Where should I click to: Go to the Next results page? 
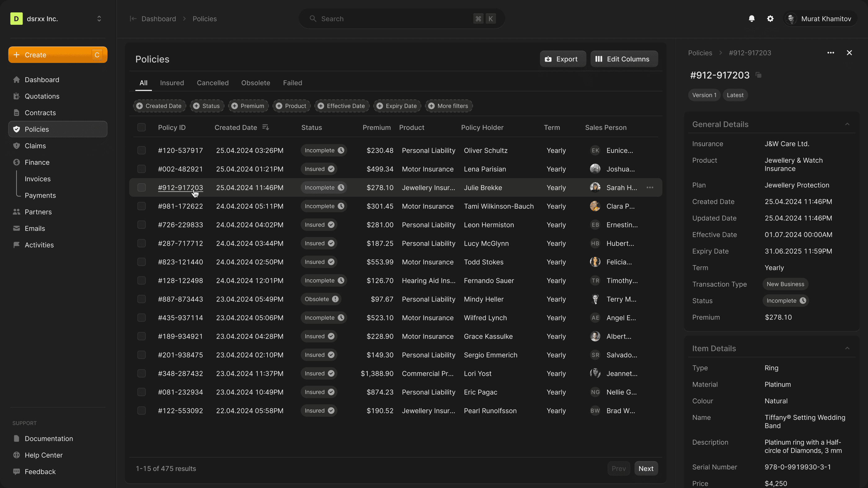(x=646, y=468)
